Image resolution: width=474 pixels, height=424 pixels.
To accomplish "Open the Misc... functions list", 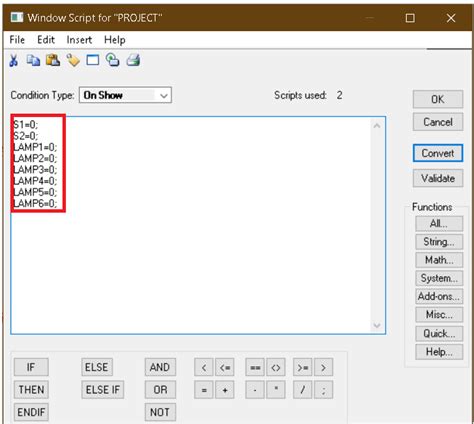I will click(x=439, y=314).
